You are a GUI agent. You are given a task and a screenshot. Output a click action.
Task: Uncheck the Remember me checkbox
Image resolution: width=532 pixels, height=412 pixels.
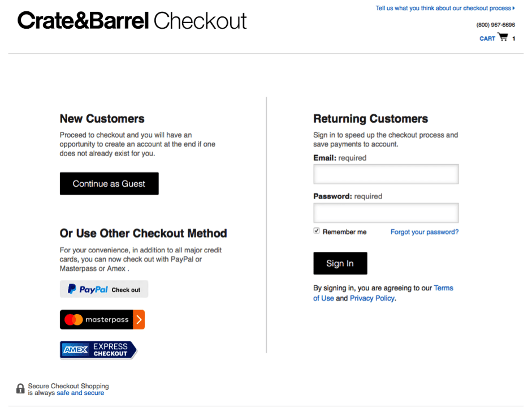[x=316, y=230]
